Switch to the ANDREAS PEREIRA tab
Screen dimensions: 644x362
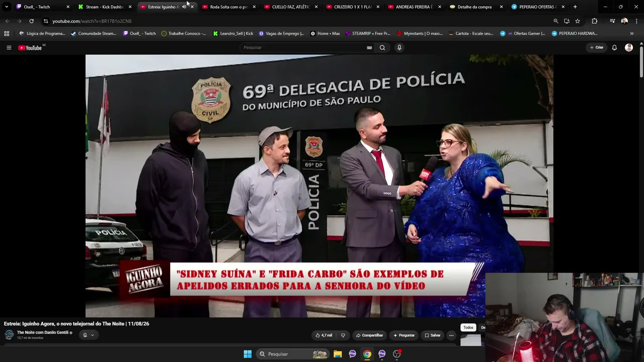[x=415, y=7]
